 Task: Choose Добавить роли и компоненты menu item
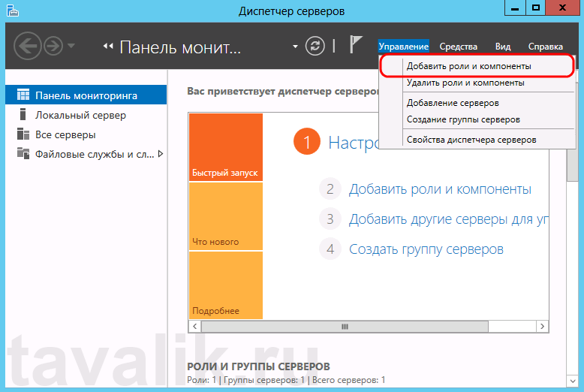pos(468,66)
